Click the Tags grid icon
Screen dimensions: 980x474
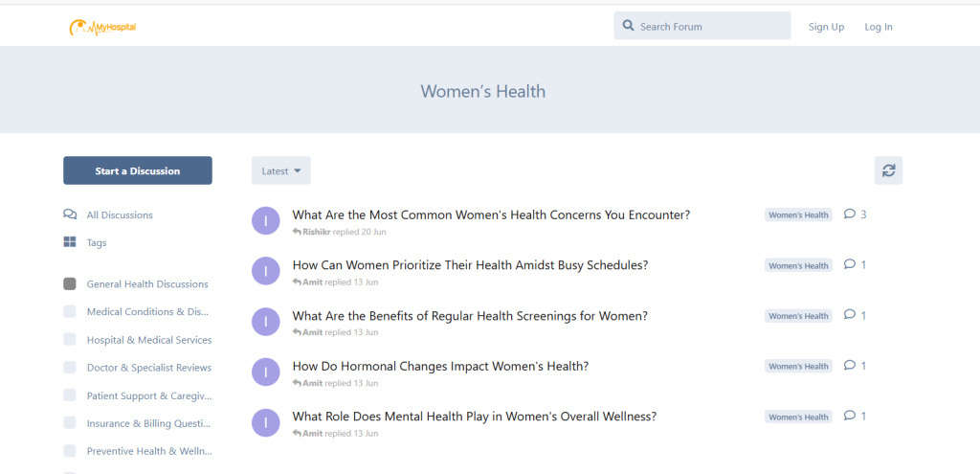70,242
